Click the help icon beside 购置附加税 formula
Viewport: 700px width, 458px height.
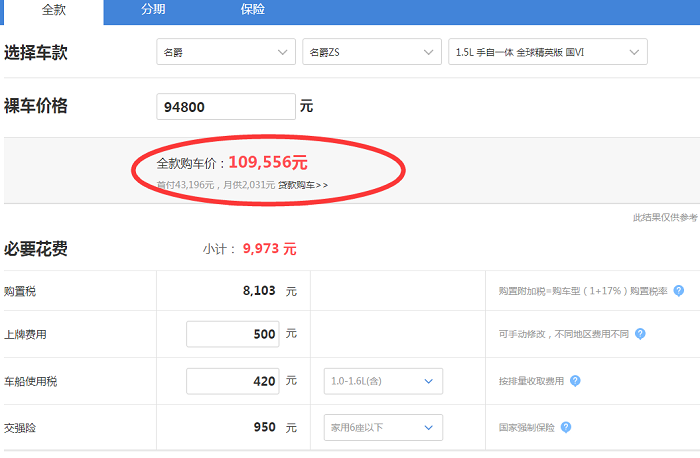[x=679, y=291]
